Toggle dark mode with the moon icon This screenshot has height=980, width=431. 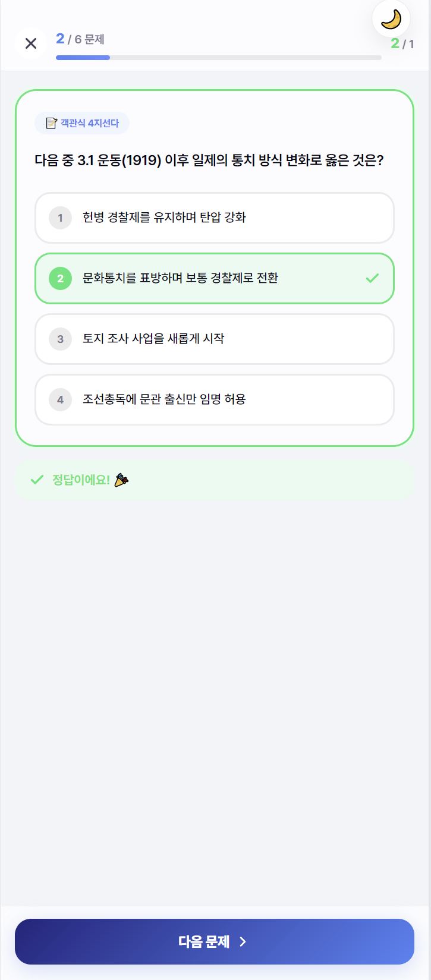coord(391,20)
